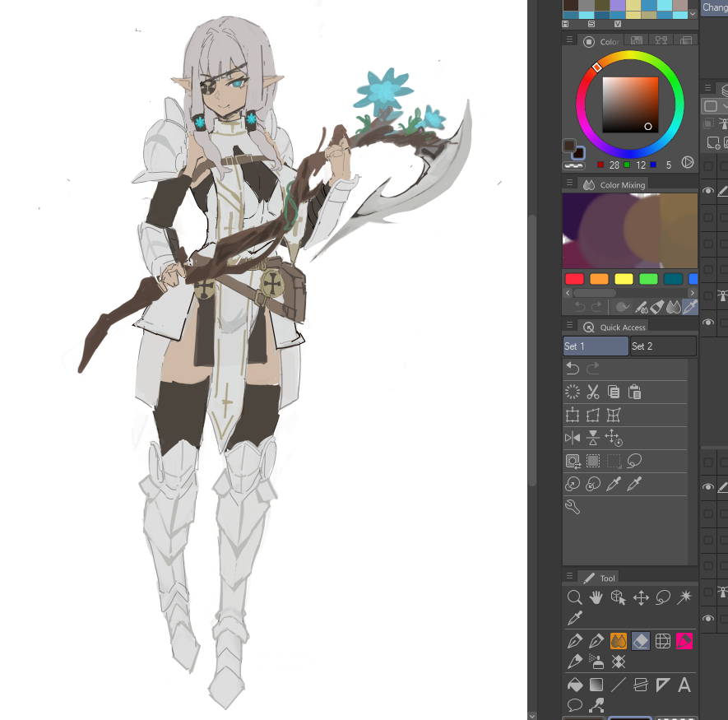The width and height of the screenshot is (728, 720).
Task: Select the Balloon speech bubble tool
Action: click(575, 705)
